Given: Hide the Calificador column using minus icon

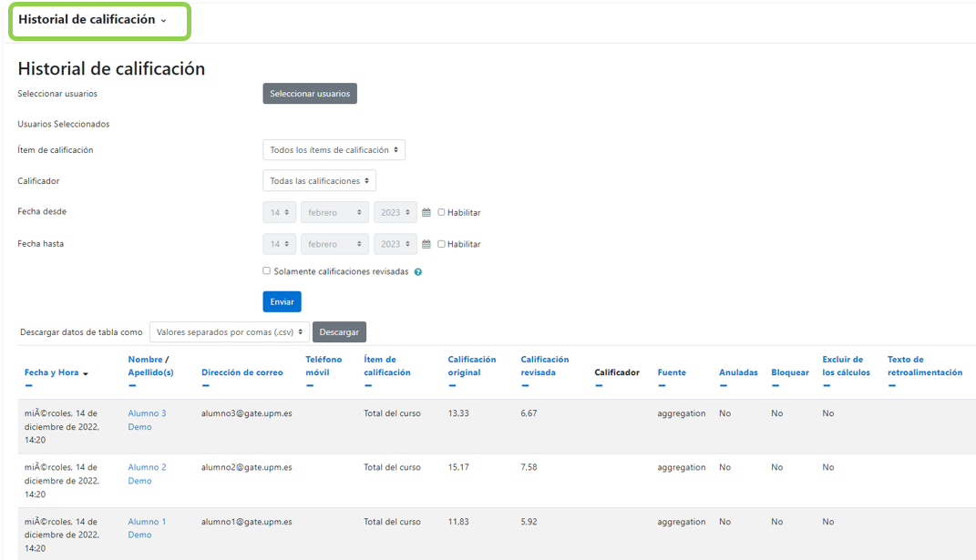Looking at the screenshot, I should pyautogui.click(x=599, y=386).
